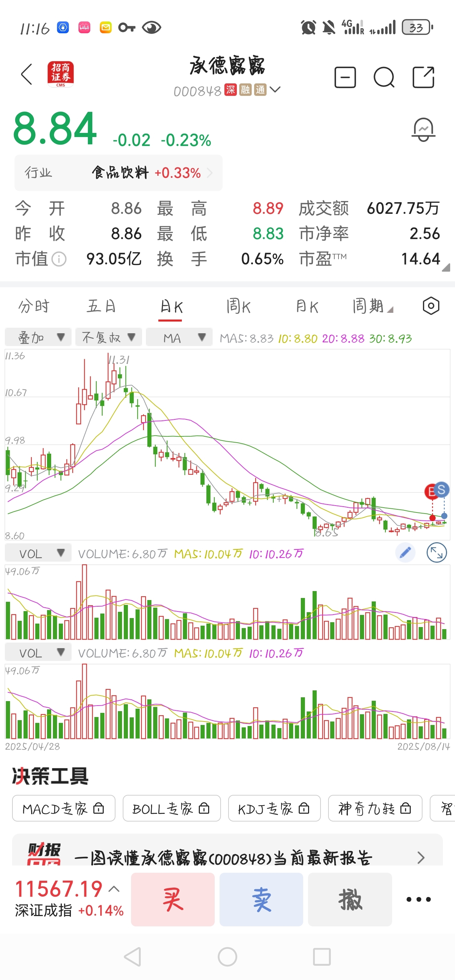Open KDJ专家 decision tool
Viewport: 455px width, 980px height.
click(x=275, y=808)
